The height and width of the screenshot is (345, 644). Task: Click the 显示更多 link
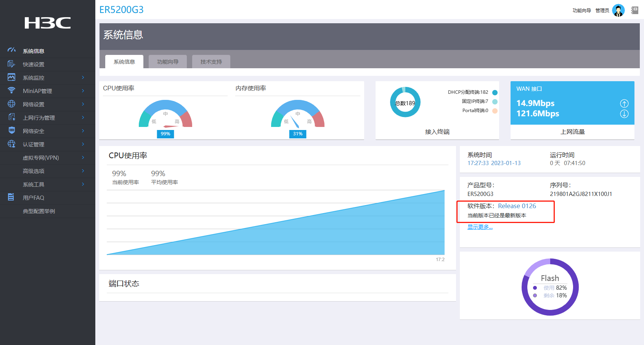pyautogui.click(x=480, y=227)
